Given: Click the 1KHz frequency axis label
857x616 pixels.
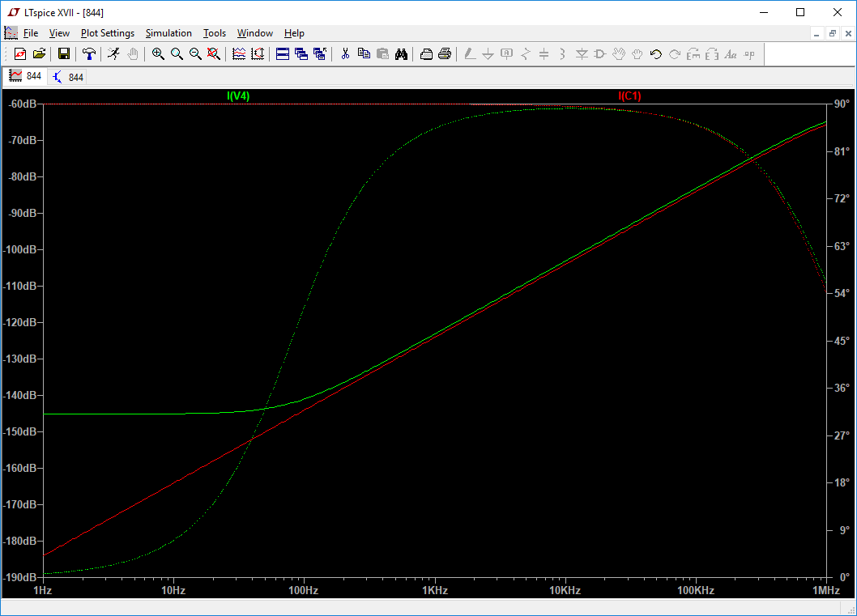Looking at the screenshot, I should pos(435,590).
